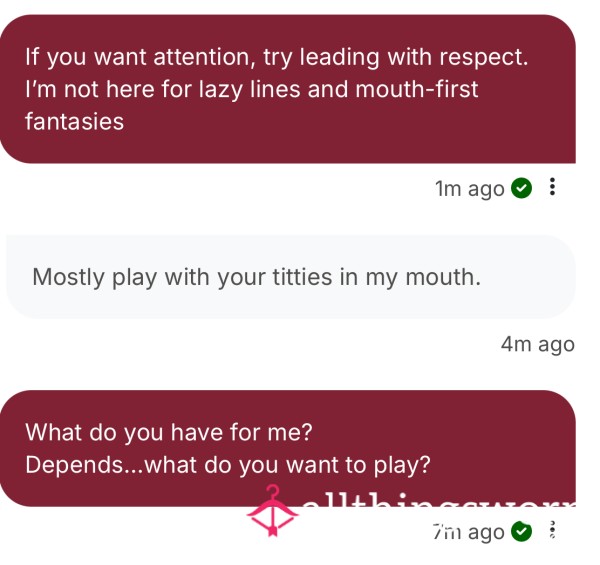Click the "4m ago" timestamp

click(x=537, y=344)
